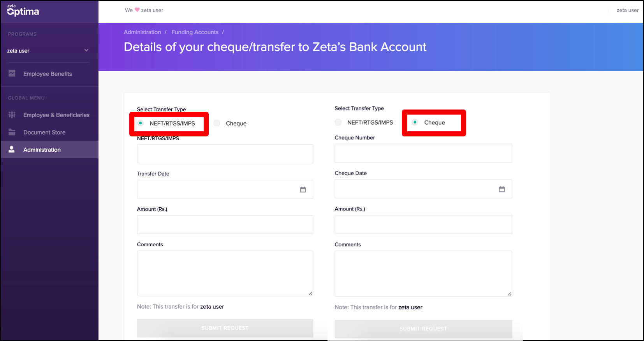Open the Transfer Date calendar icon
The width and height of the screenshot is (644, 341).
303,189
